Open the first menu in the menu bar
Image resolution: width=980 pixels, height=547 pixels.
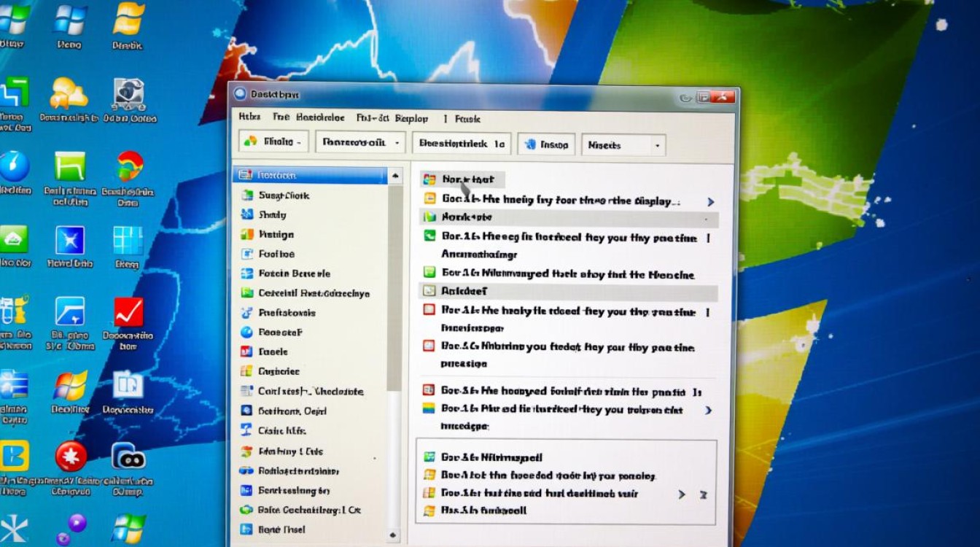[249, 117]
